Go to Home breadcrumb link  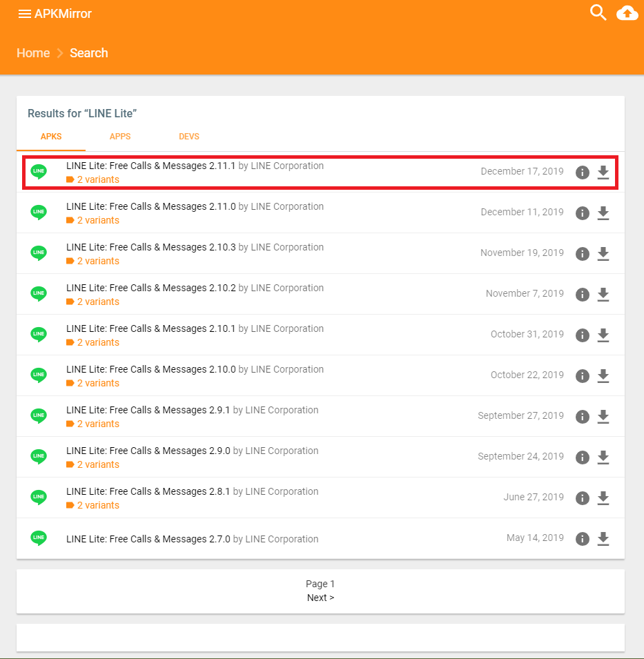[33, 53]
